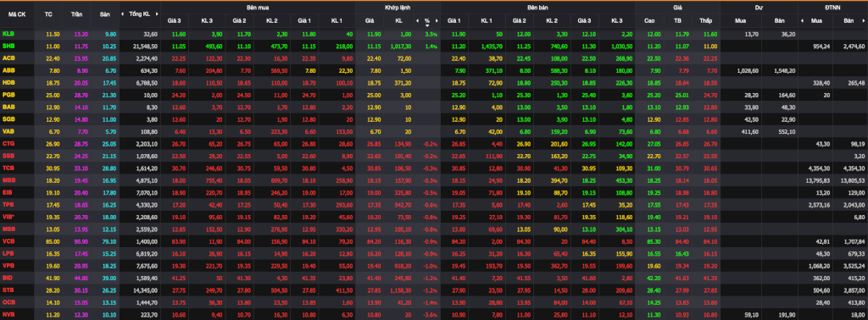This screenshot has width=868, height=320.
Task: Select NVB ticker in last row
Action: pyautogui.click(x=8, y=315)
